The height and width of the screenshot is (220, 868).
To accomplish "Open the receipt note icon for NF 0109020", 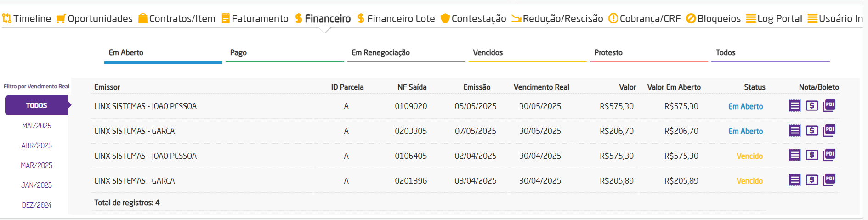I will pyautogui.click(x=794, y=106).
